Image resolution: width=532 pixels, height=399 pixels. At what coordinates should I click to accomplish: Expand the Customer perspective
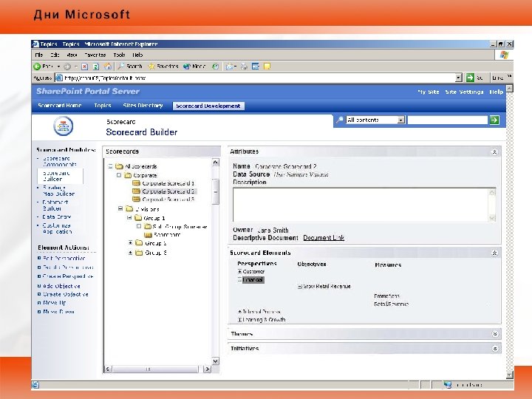click(240, 271)
